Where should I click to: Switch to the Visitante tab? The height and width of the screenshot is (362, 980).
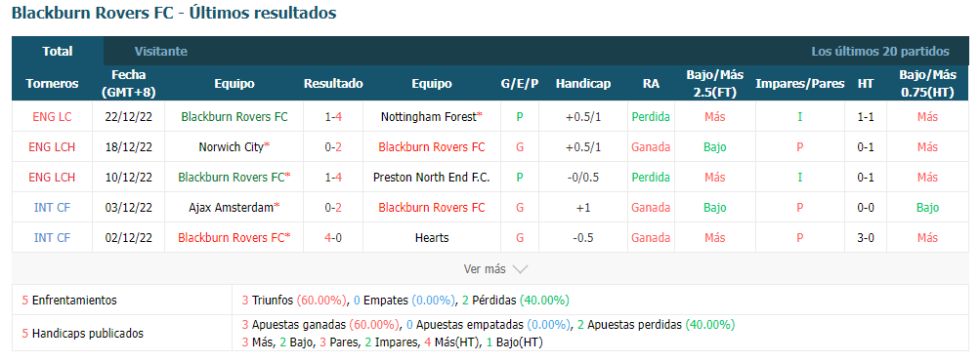point(160,51)
